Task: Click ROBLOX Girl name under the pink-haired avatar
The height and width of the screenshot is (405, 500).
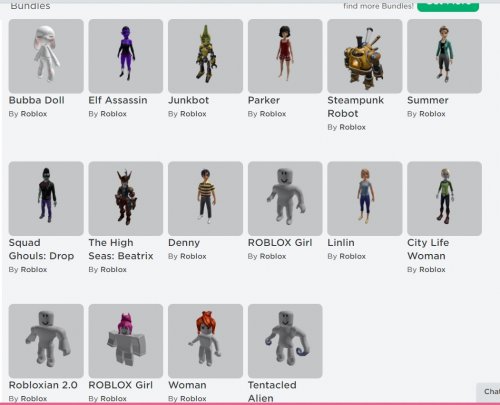Action: [120, 385]
